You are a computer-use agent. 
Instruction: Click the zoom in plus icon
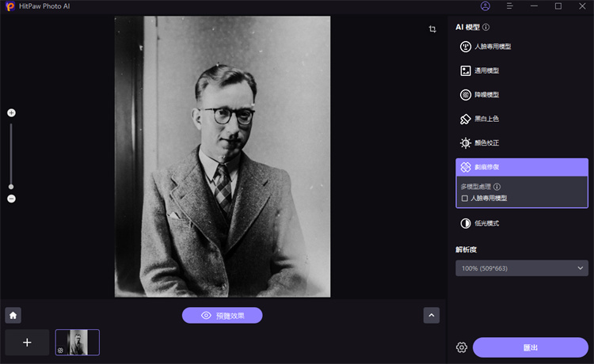[11, 113]
